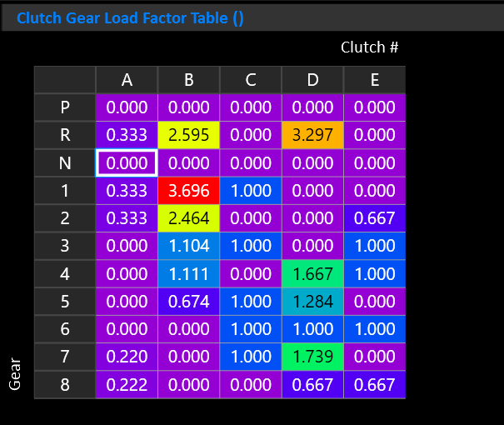Select gear row header 8
The height and width of the screenshot is (425, 504).
65,385
